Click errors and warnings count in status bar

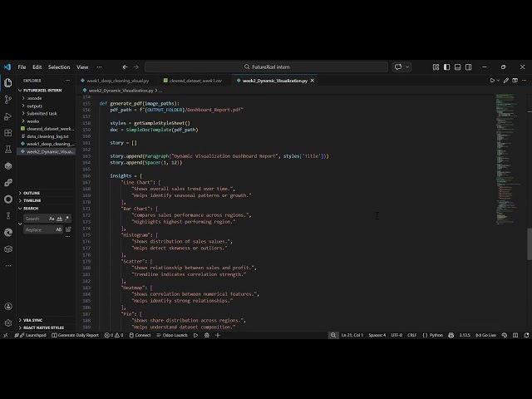pos(114,335)
